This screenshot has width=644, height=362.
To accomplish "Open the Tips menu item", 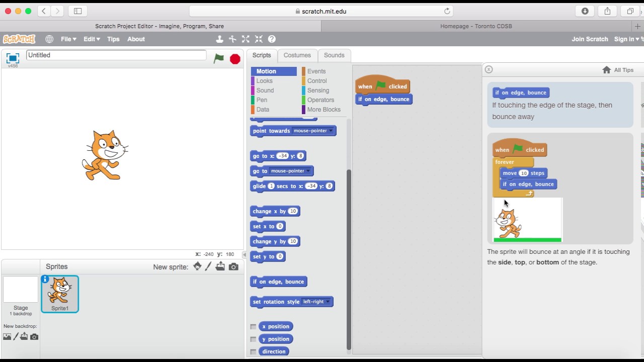I will click(x=113, y=39).
